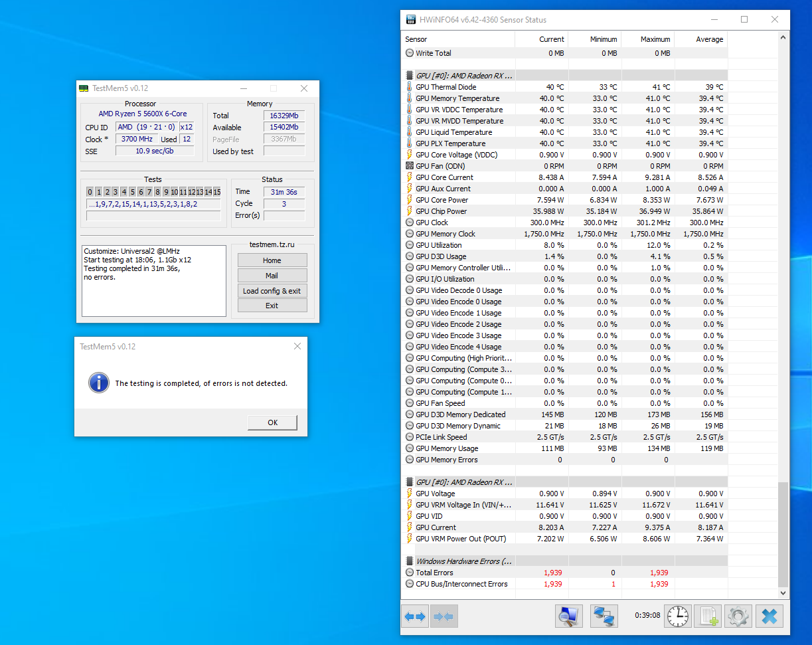Click the PCIe Link Speed row icon
This screenshot has width=812, height=645.
[x=409, y=437]
